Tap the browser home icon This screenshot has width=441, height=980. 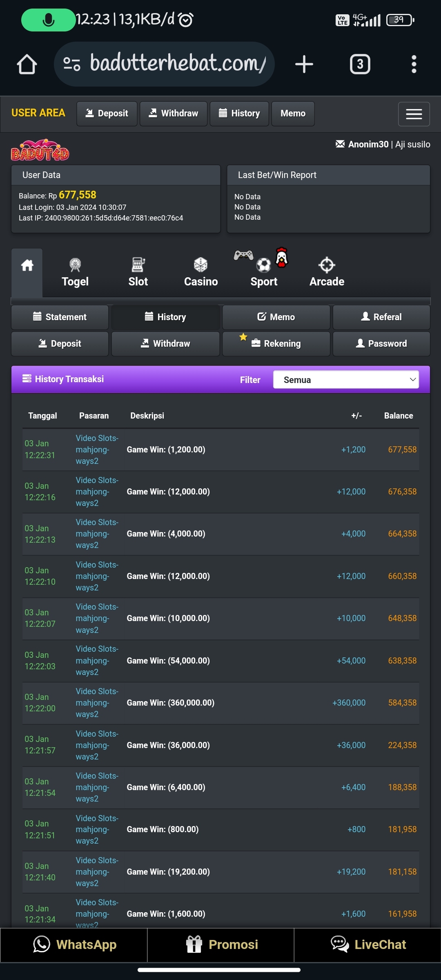[27, 64]
